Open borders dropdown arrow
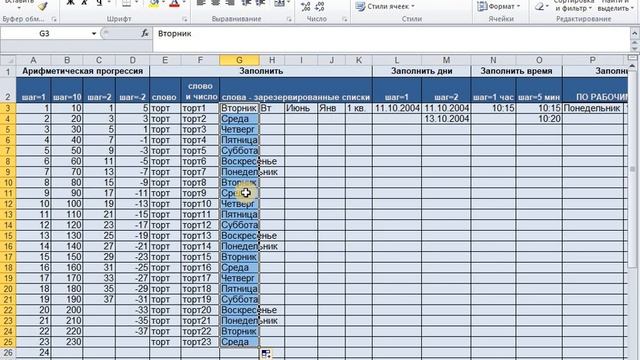640x360 pixels. (136, 3)
